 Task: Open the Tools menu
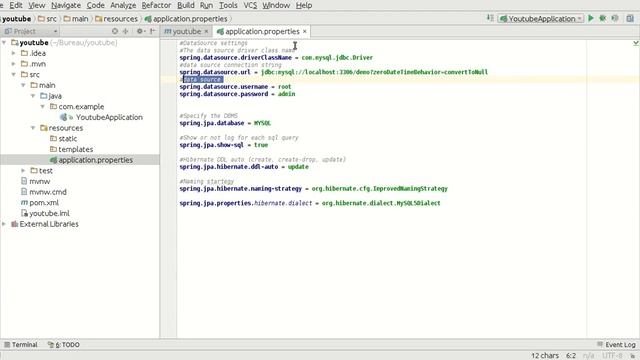point(228,5)
